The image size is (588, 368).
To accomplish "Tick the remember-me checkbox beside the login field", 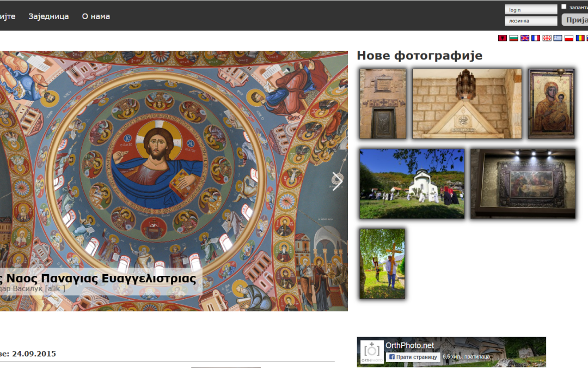I will pyautogui.click(x=563, y=7).
